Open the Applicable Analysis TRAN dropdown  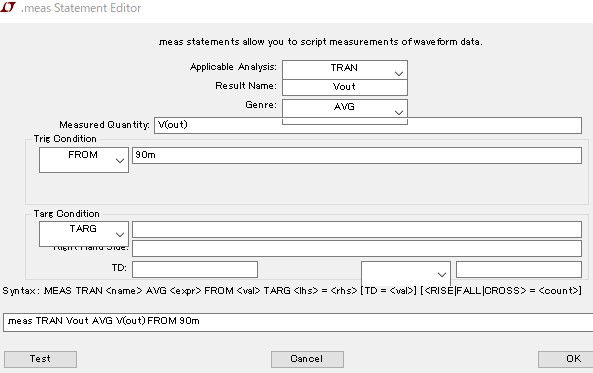(x=345, y=70)
